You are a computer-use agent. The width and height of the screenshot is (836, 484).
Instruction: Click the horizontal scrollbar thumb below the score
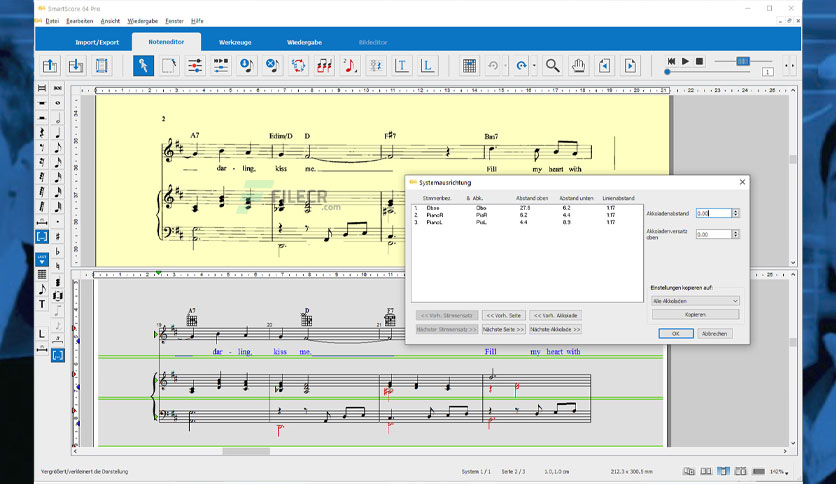pos(246,451)
